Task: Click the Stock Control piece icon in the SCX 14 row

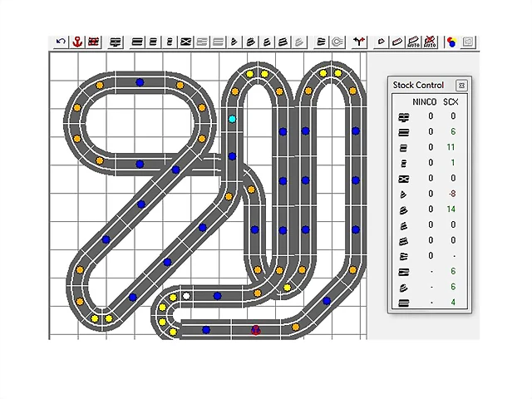Action: (404, 210)
